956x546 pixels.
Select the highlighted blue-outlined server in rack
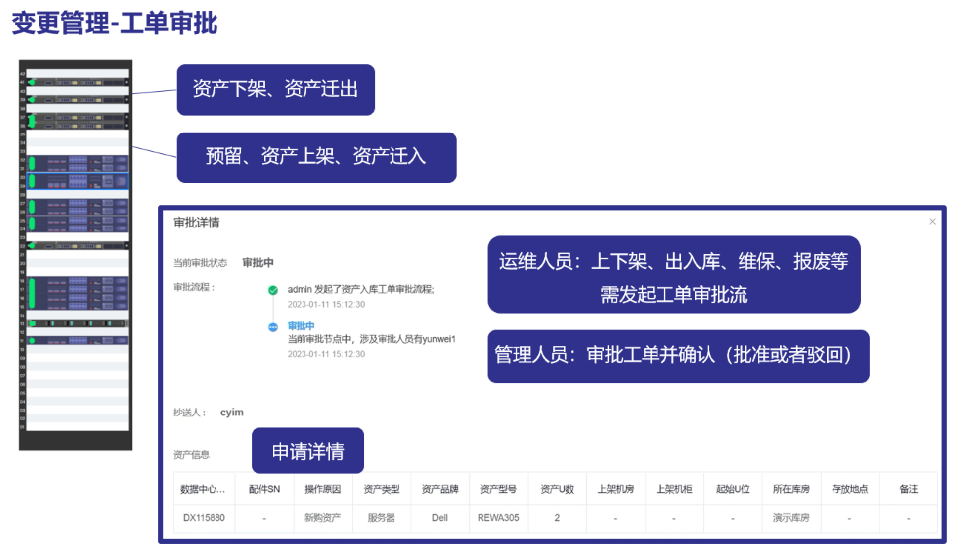point(76,181)
